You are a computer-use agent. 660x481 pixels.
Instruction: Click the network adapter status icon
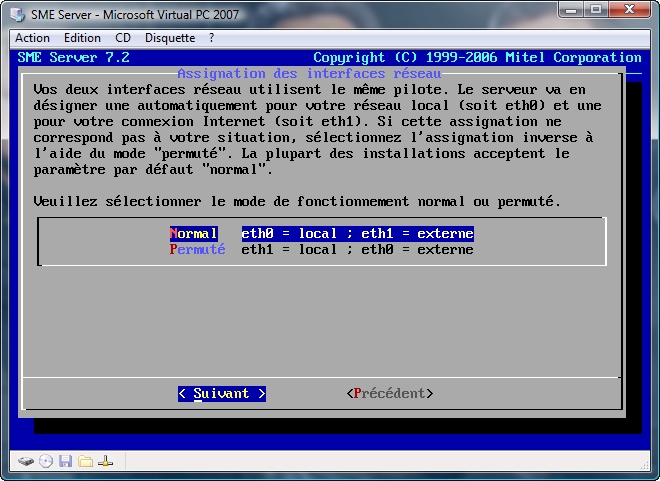click(105, 461)
